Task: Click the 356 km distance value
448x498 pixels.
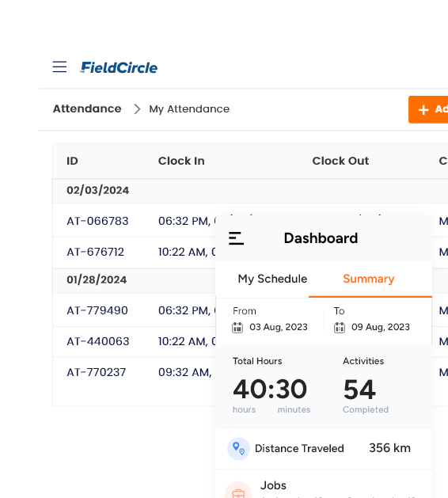Action: pyautogui.click(x=389, y=448)
